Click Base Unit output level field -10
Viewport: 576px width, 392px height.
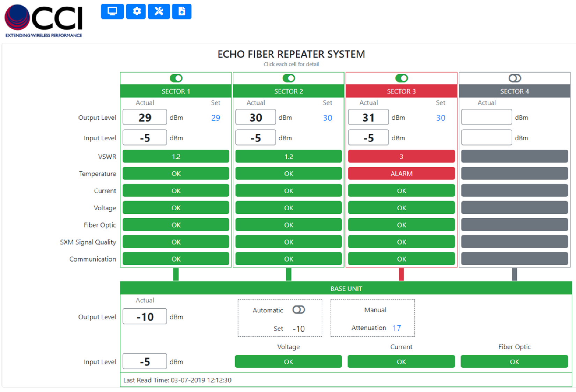click(x=145, y=316)
